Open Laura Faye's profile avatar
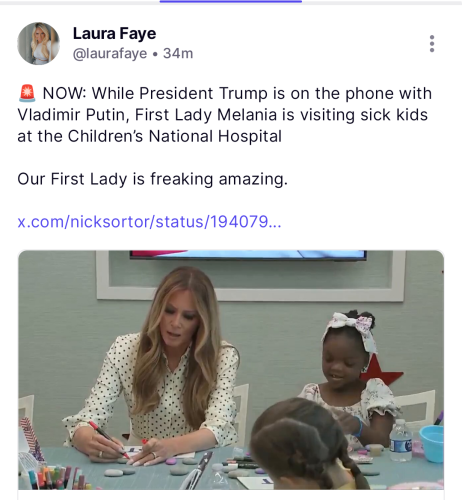This screenshot has height=500, width=462. coord(38,44)
